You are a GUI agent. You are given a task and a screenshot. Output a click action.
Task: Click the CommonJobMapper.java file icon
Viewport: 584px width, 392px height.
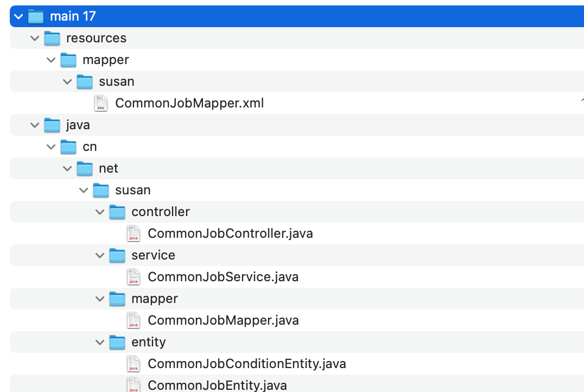click(x=134, y=320)
